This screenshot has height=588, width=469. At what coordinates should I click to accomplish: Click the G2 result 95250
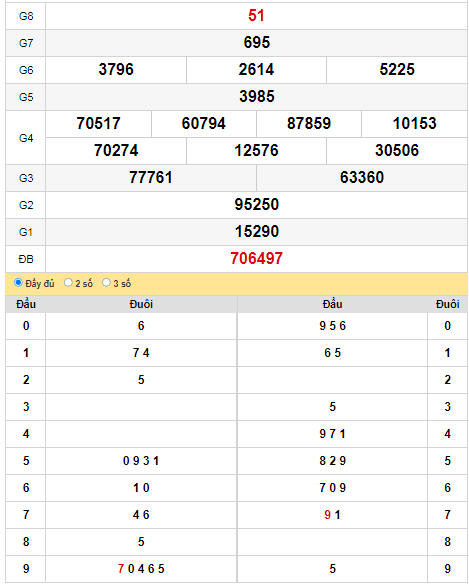coord(256,204)
